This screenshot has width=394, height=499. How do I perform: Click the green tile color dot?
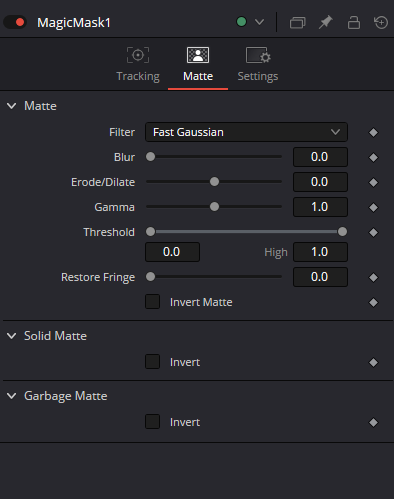point(241,22)
